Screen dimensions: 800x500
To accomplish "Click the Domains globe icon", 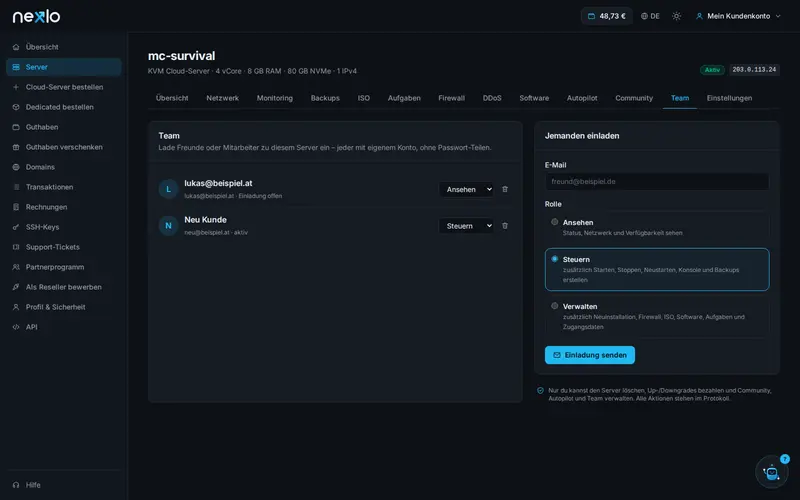I will coord(16,167).
